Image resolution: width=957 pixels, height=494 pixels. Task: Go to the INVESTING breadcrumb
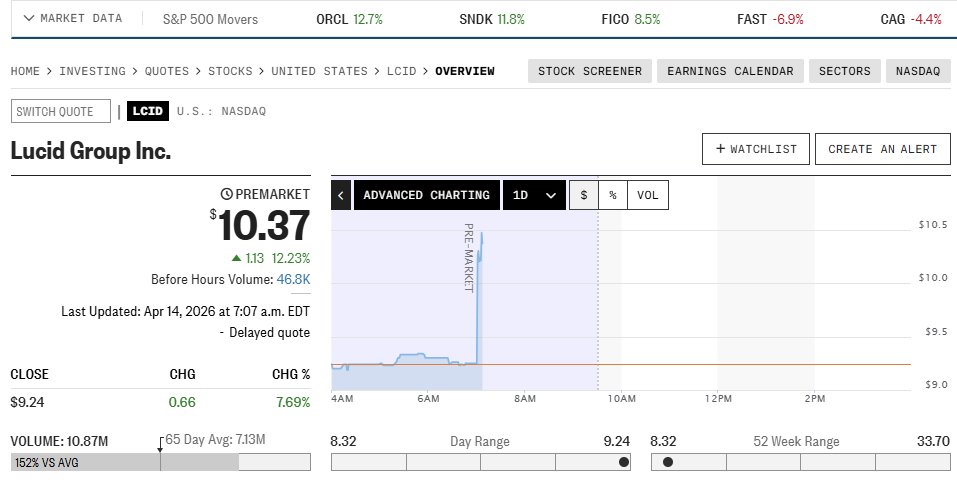coord(92,71)
